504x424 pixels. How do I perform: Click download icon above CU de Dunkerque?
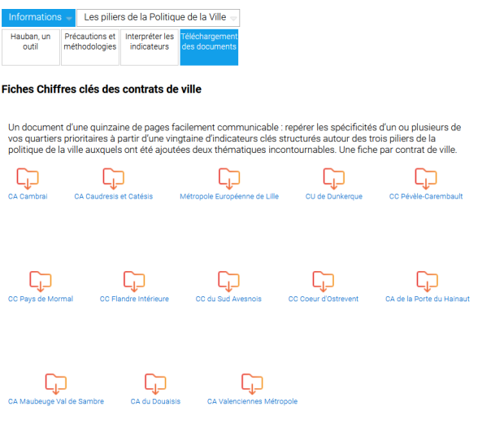(334, 178)
